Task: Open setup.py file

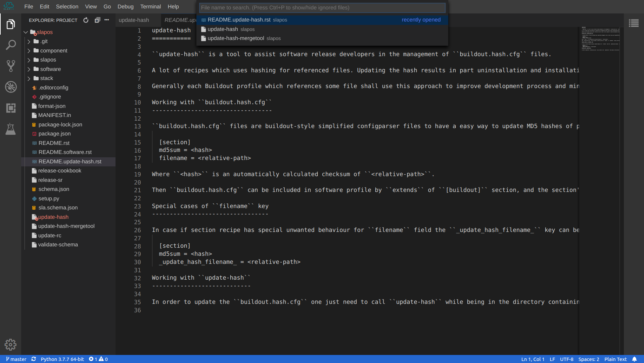Action: pos(68,199)
